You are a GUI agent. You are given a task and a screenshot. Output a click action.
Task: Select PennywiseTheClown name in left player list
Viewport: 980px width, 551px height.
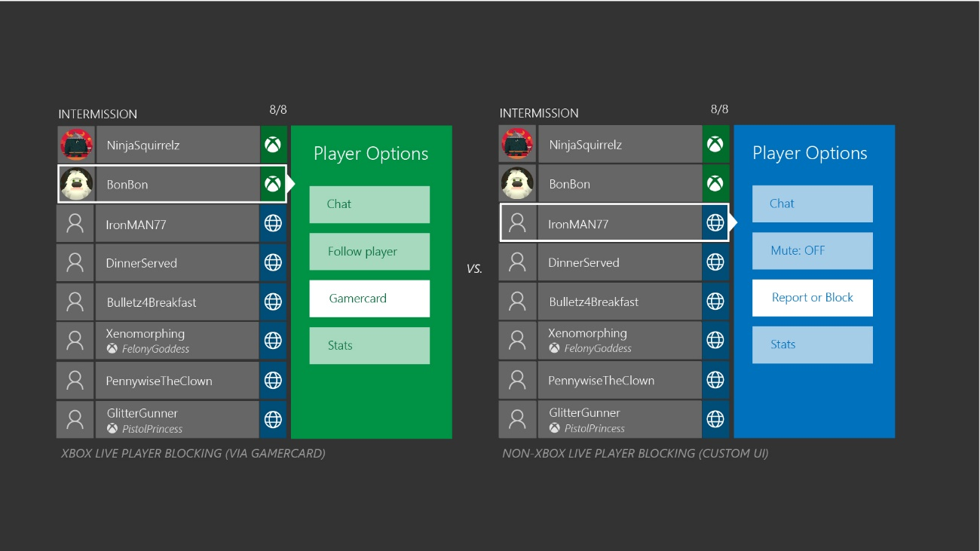pyautogui.click(x=159, y=381)
